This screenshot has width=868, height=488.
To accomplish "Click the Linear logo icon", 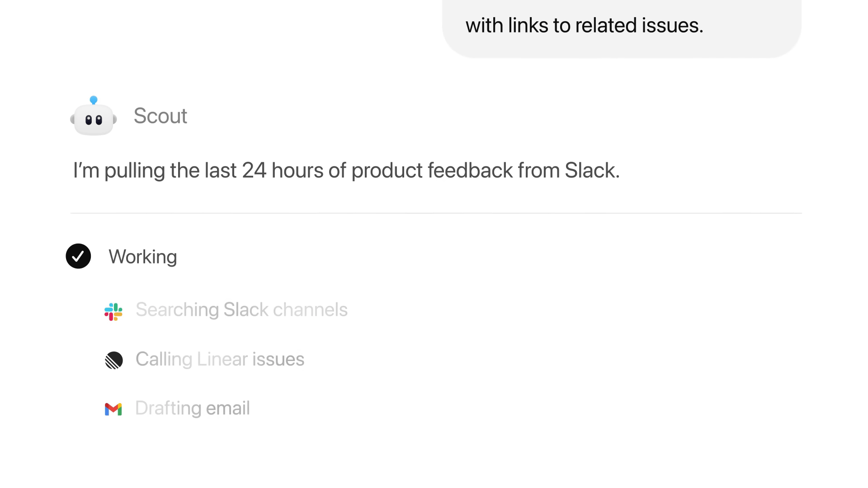I will tap(114, 360).
